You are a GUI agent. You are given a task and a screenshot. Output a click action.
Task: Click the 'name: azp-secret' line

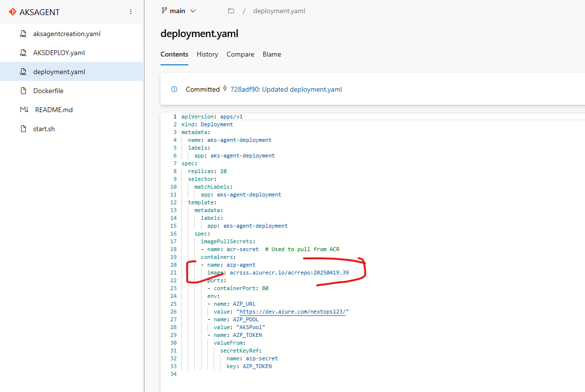252,358
